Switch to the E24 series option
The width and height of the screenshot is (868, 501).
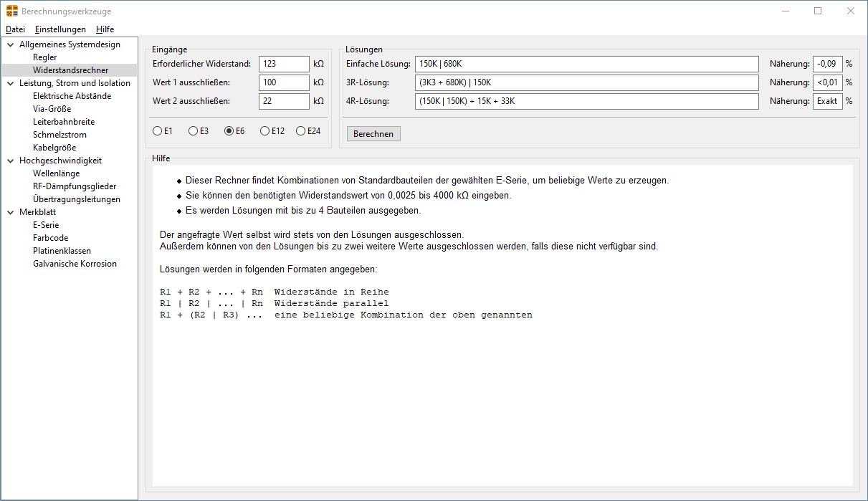[300, 131]
